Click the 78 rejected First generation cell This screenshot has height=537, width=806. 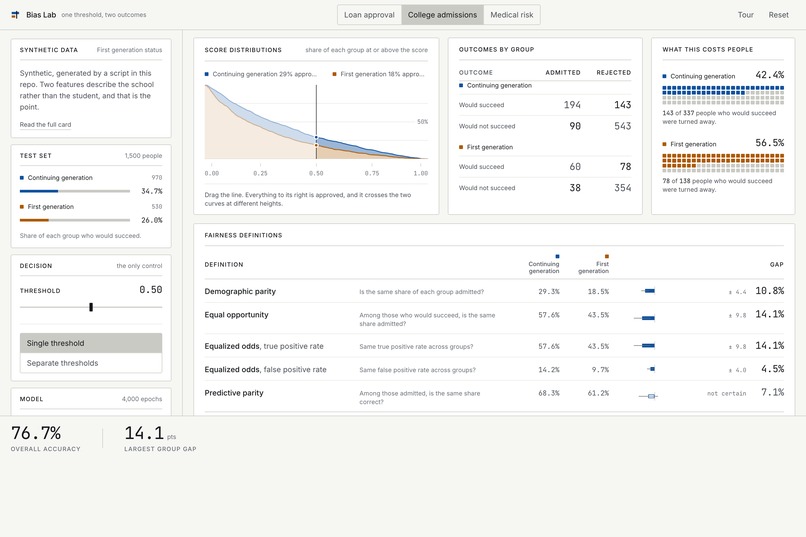pos(626,166)
